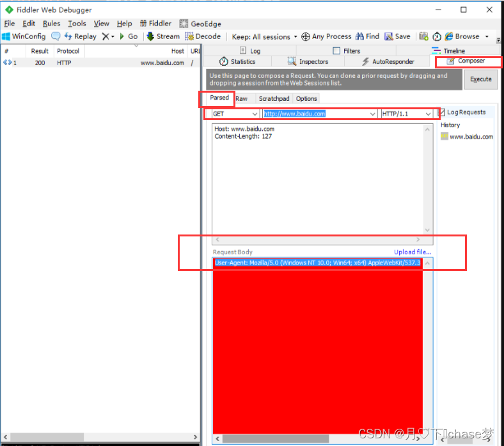Open the View menu

101,24
